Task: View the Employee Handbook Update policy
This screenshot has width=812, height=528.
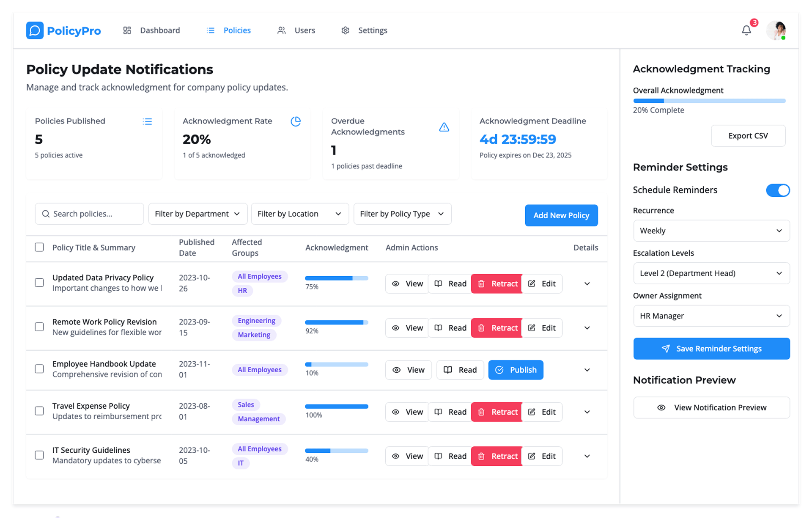Action: pos(409,370)
